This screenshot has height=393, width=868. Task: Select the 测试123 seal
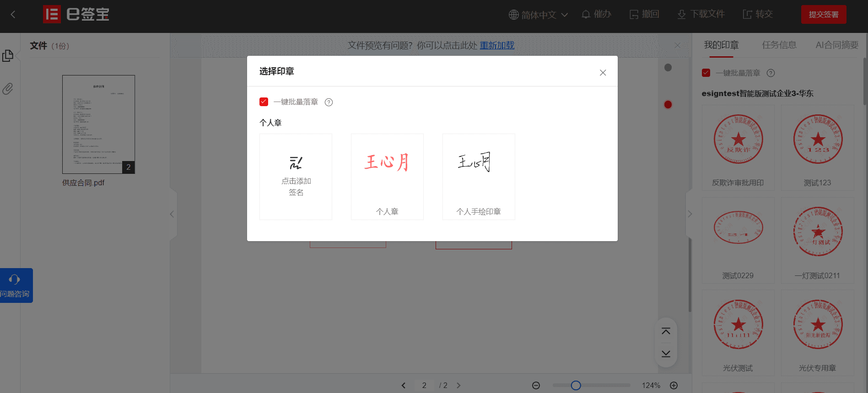click(x=817, y=148)
